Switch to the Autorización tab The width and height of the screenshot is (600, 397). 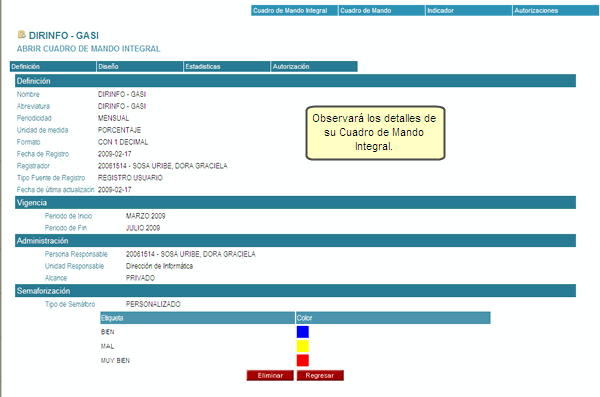[314, 67]
